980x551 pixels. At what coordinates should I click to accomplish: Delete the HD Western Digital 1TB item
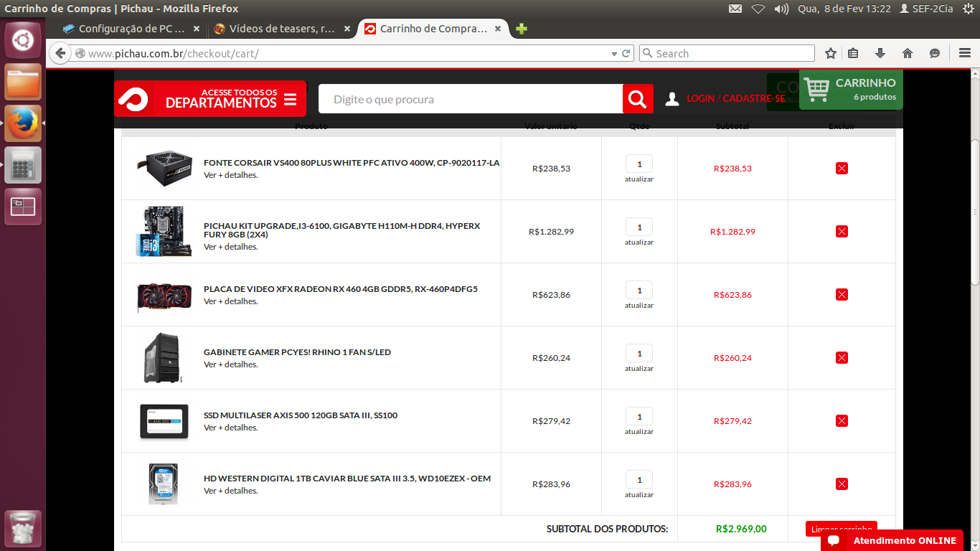[x=842, y=484]
